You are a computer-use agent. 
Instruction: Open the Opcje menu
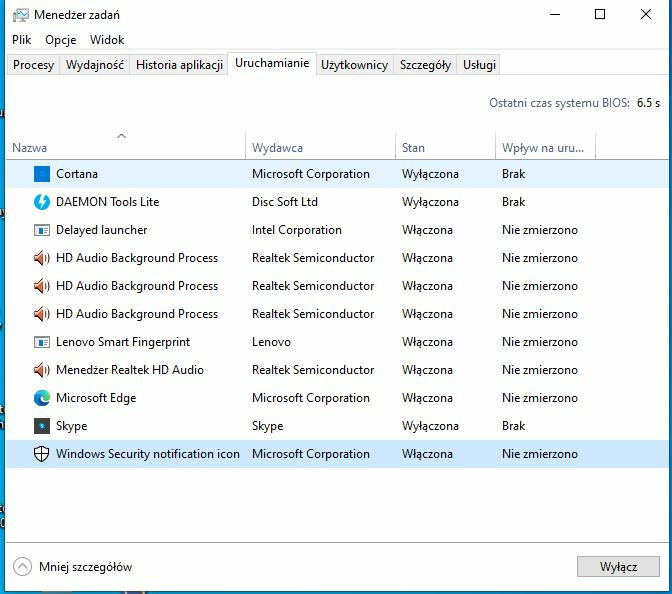(x=60, y=40)
